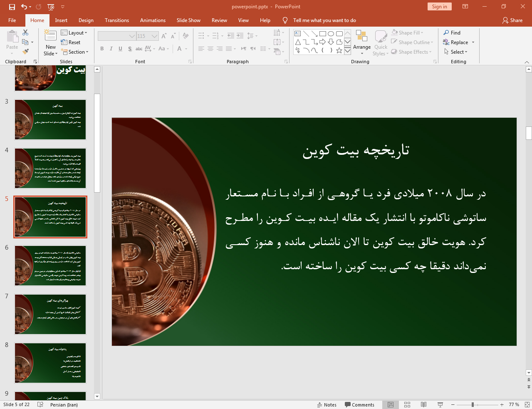Open Arrange options

pyautogui.click(x=361, y=42)
